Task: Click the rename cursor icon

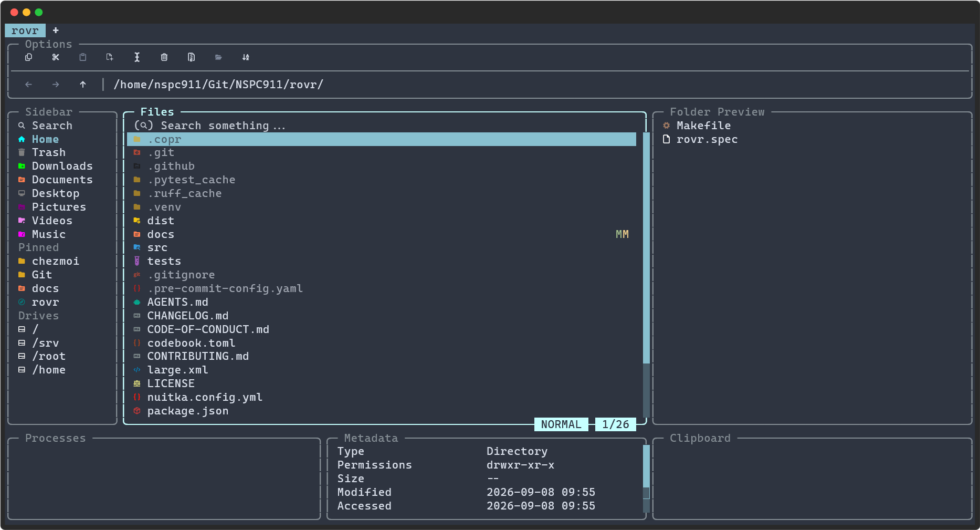Action: (x=137, y=57)
